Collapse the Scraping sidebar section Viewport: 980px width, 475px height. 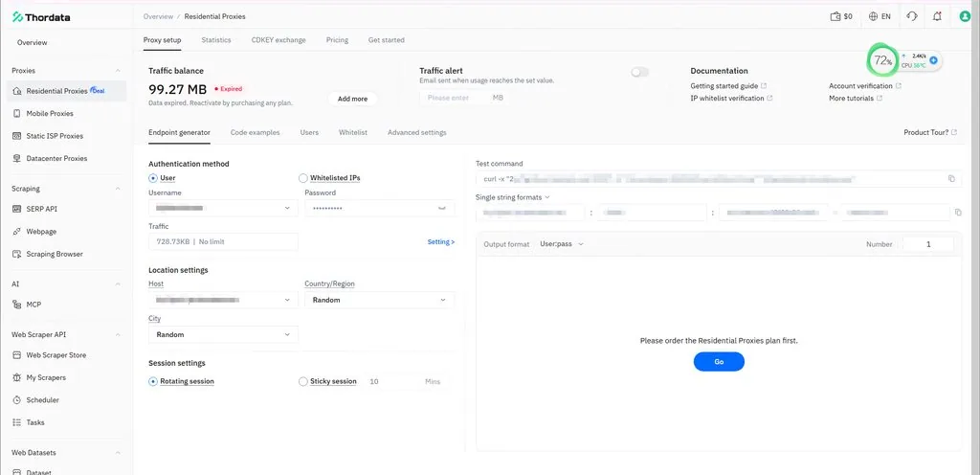[x=118, y=189]
